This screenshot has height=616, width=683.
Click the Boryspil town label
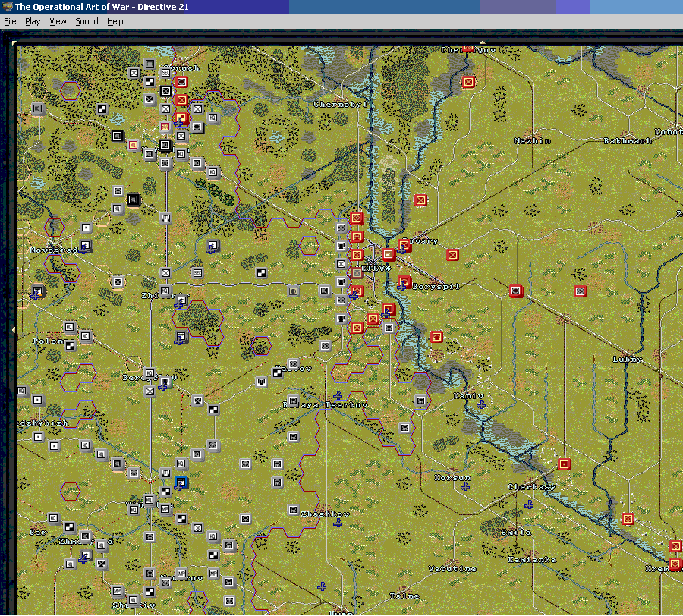(x=436, y=287)
